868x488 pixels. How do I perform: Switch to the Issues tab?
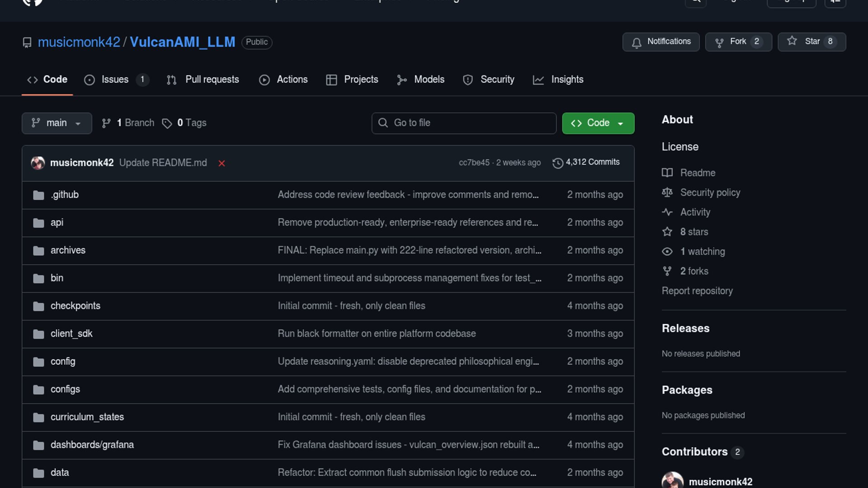point(115,80)
